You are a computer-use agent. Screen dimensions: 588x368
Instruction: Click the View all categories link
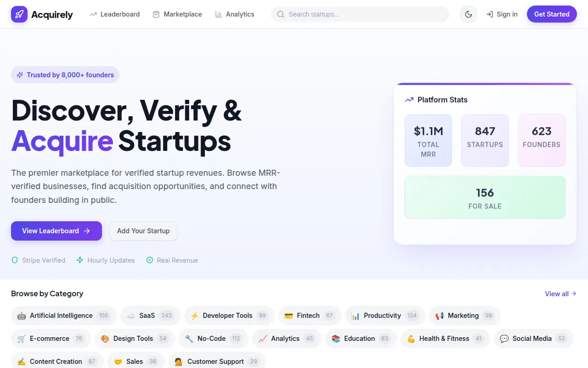click(x=560, y=294)
